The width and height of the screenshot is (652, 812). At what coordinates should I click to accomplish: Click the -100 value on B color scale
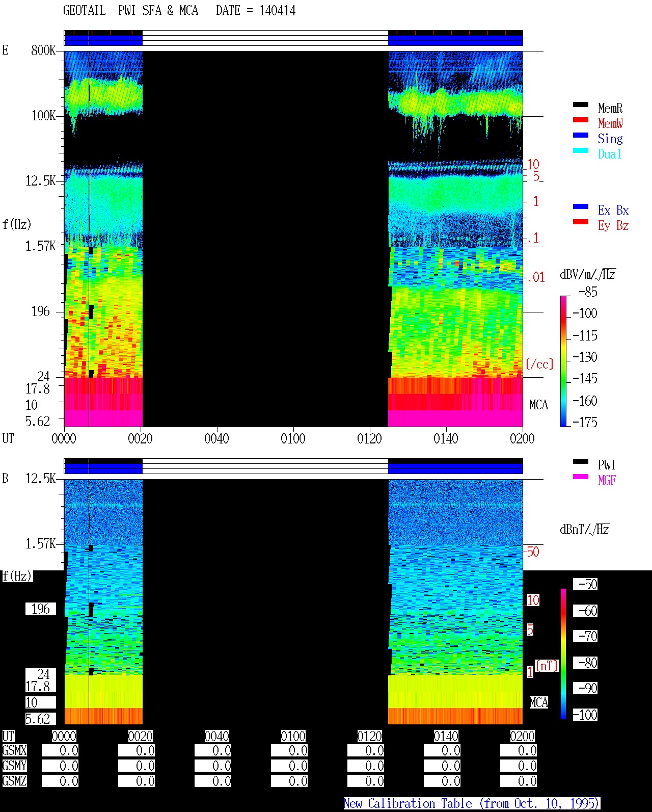coord(585,715)
